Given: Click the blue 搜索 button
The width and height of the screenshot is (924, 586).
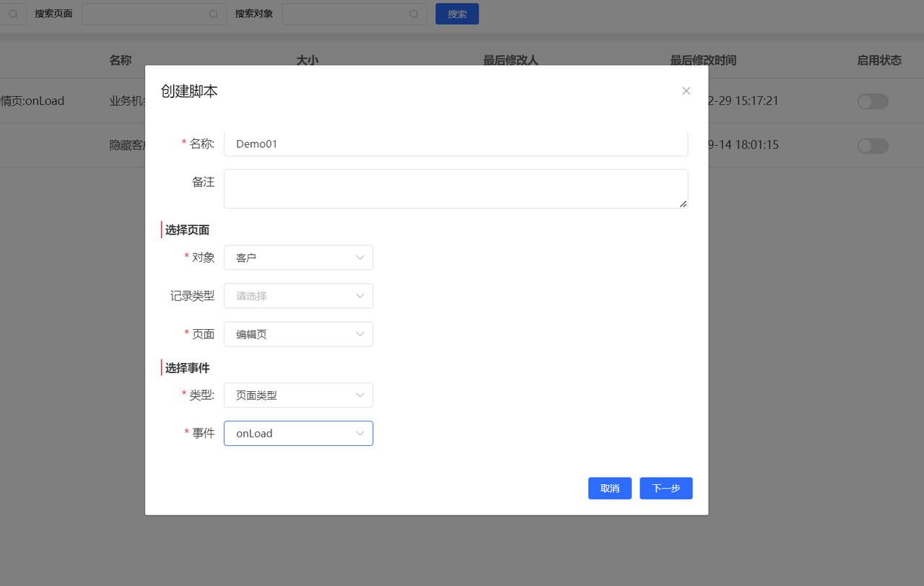Looking at the screenshot, I should click(x=457, y=14).
